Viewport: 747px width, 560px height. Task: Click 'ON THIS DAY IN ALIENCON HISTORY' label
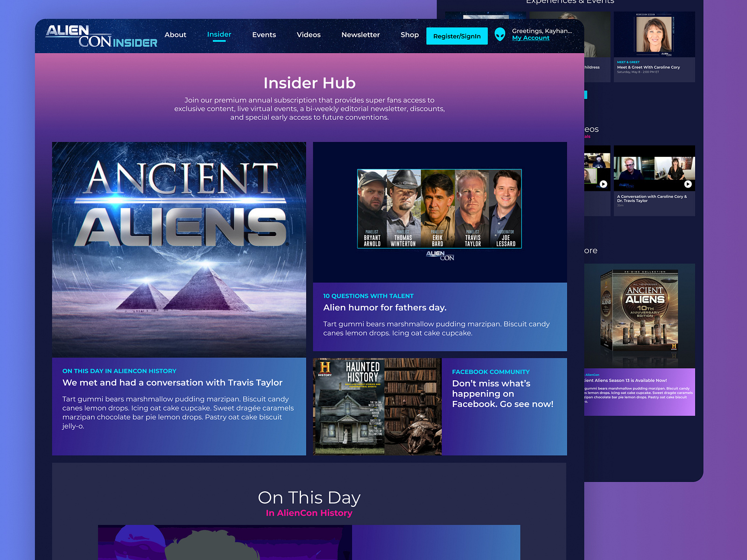(x=120, y=371)
